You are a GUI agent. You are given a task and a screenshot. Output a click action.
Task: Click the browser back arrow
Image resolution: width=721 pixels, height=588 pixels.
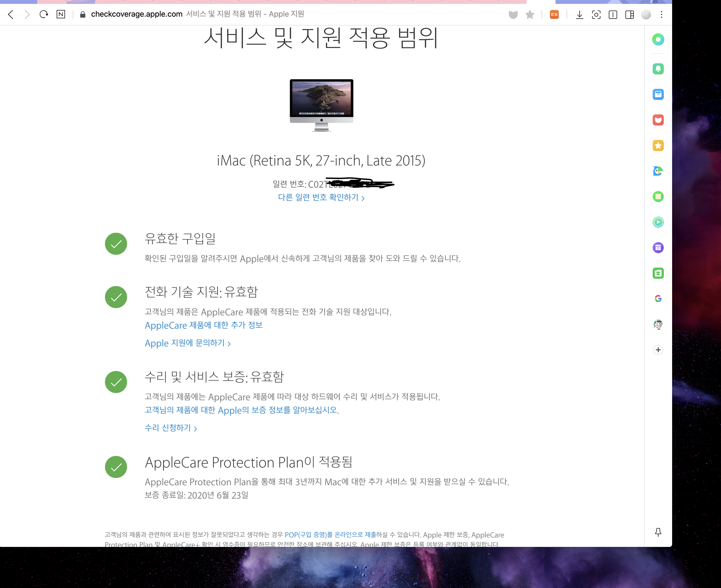pos(11,14)
